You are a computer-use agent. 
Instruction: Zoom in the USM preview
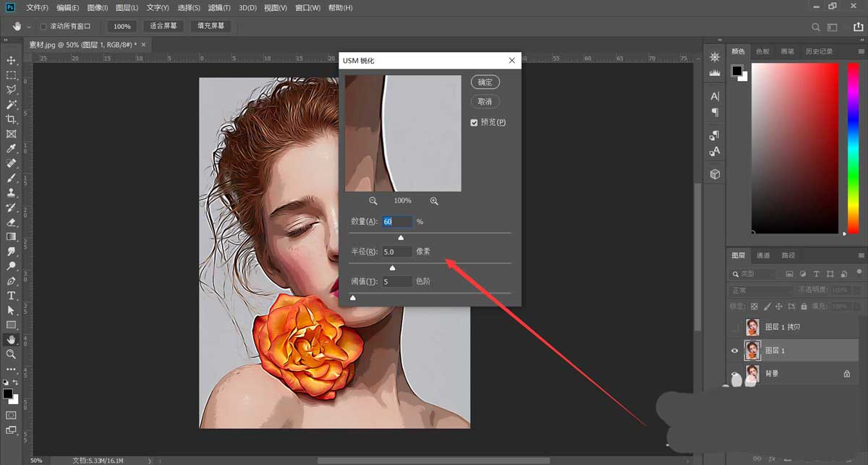pyautogui.click(x=434, y=201)
